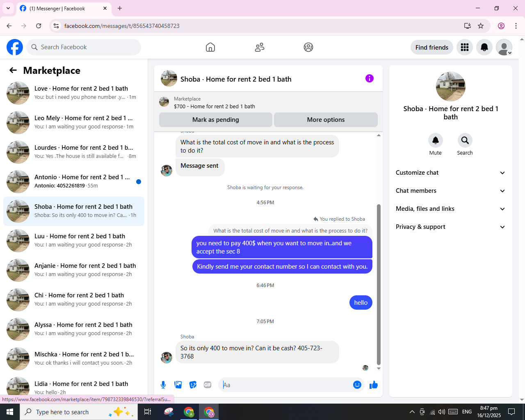Open the Love conversation

(x=74, y=93)
